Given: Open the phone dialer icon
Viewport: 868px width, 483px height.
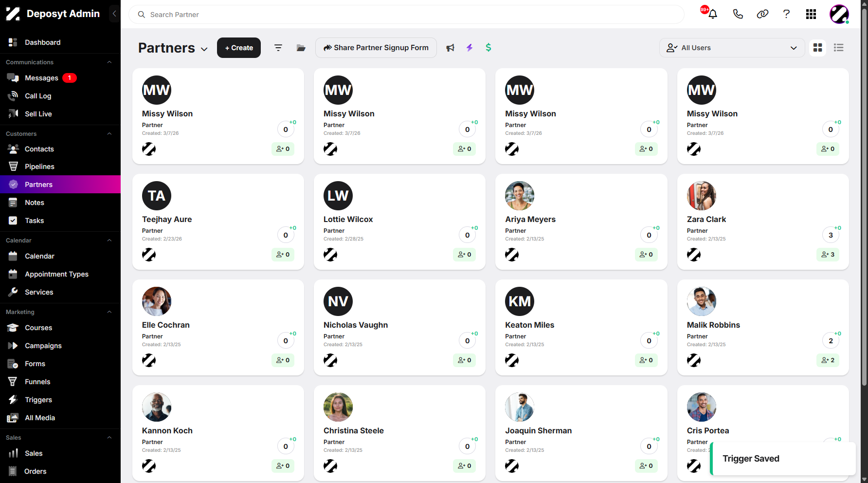Looking at the screenshot, I should click(x=738, y=14).
